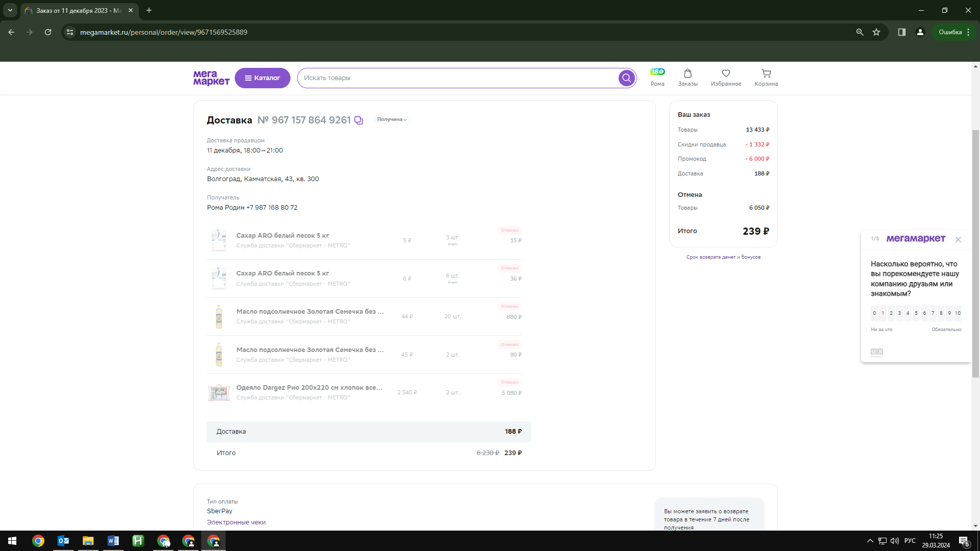Click the Одеяло Dargez product thumbnail
980x551 pixels.
click(x=219, y=393)
